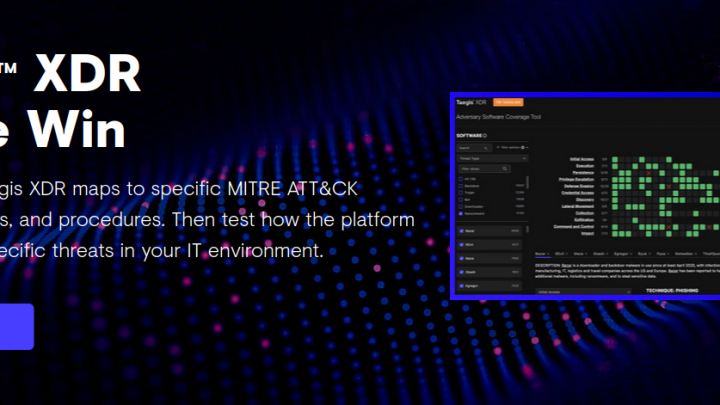720x405 pixels.
Task: Click the funnel icon before Filter options
Action: 498,147
